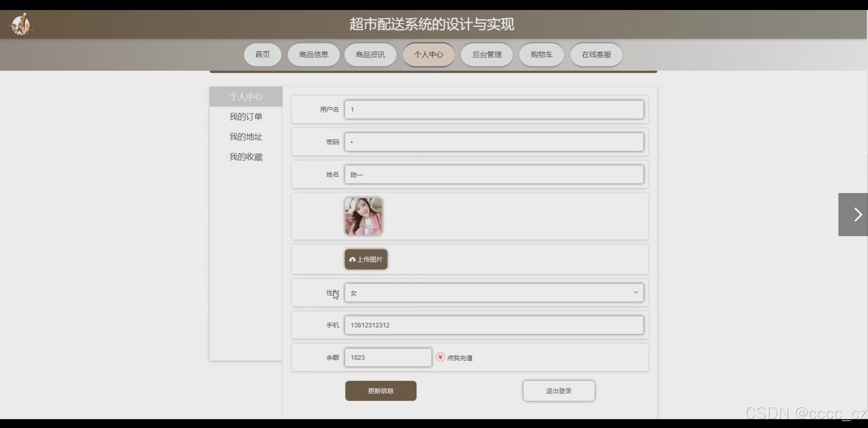Open the 性别 gender dropdown
This screenshot has height=428, width=868.
click(x=493, y=293)
